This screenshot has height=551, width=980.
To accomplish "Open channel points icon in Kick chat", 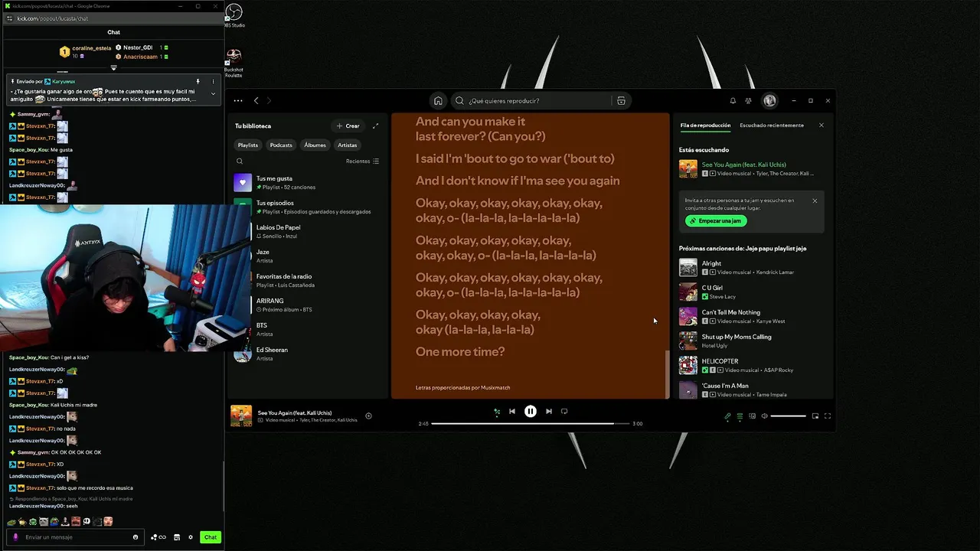I will pos(158,537).
